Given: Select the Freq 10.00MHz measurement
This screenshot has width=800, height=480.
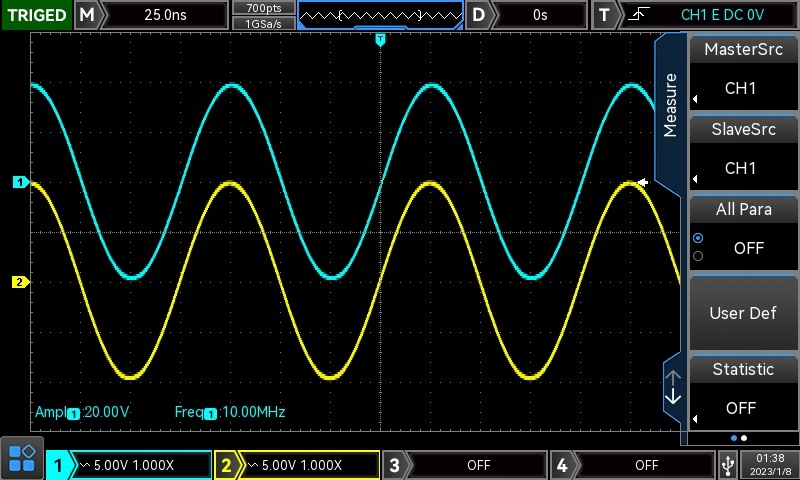Looking at the screenshot, I should pyautogui.click(x=230, y=412).
